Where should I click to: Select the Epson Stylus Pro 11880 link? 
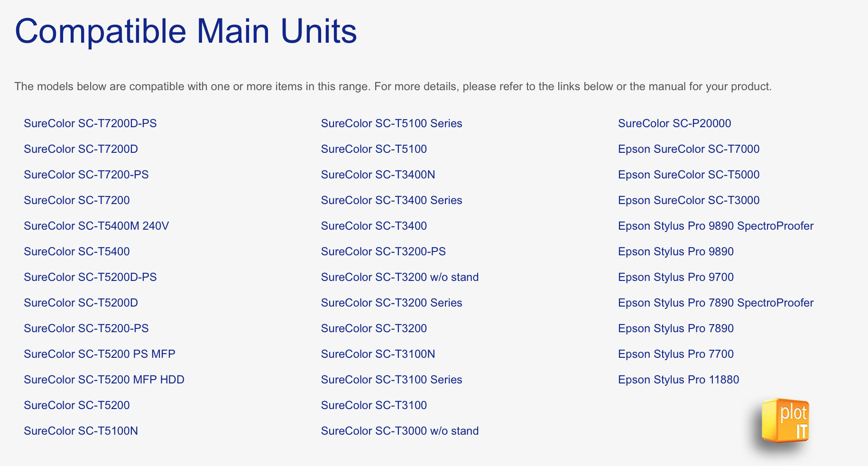(x=679, y=380)
